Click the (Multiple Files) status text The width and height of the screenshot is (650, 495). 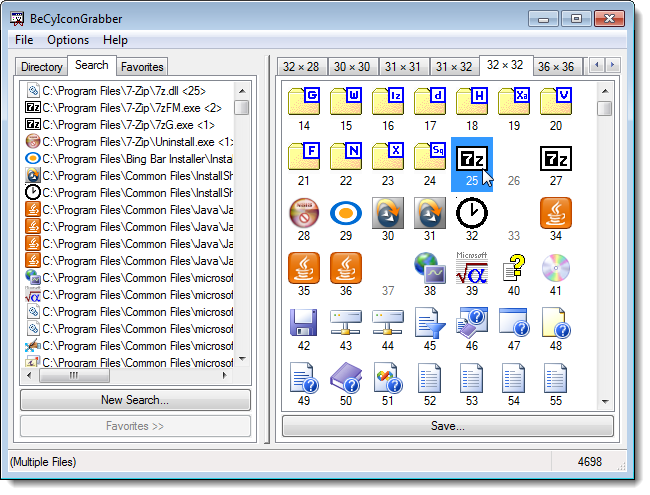[x=43, y=461]
